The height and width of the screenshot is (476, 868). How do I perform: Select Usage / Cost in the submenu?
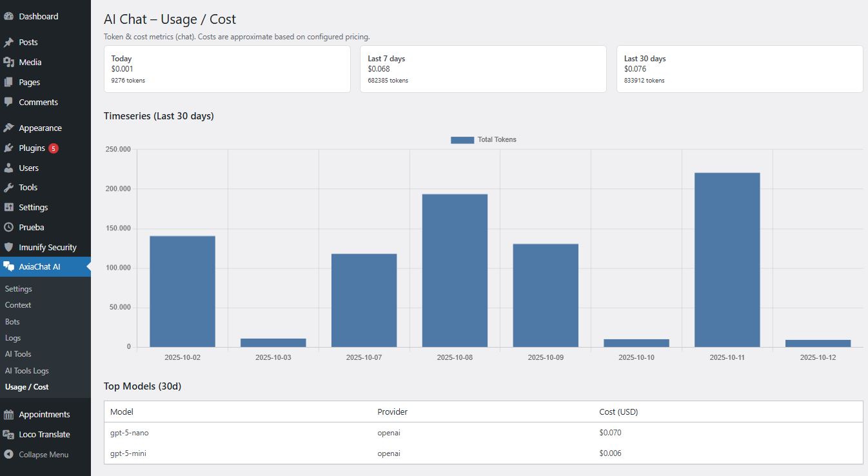[x=26, y=387]
